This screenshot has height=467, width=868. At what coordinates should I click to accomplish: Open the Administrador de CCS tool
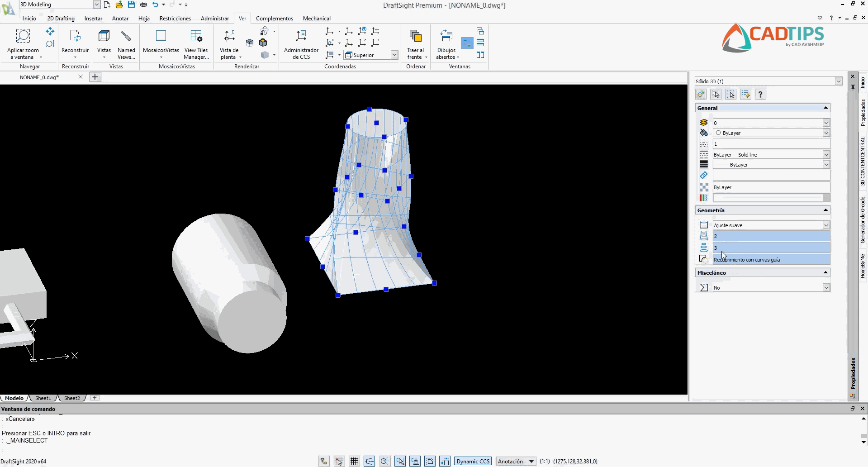[301, 43]
